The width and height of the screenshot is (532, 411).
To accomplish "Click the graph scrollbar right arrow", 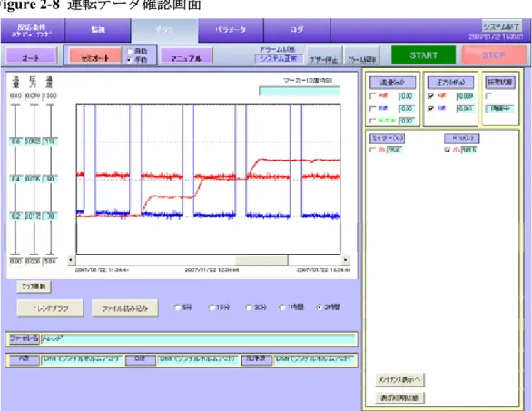I will click(345, 260).
